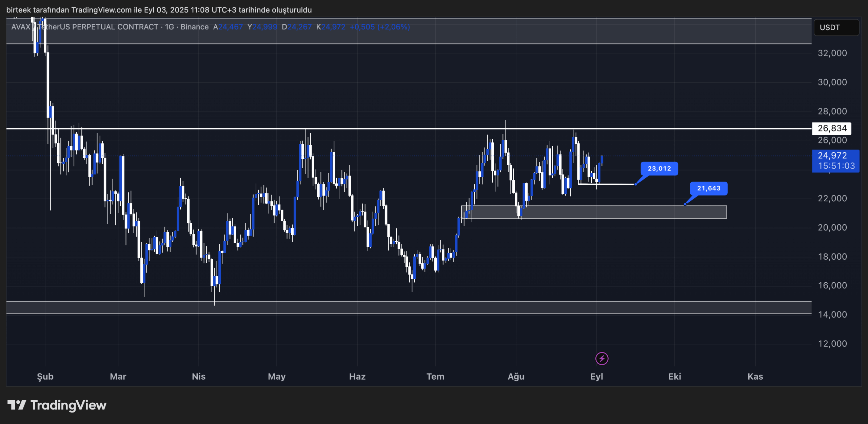Click the 23,012 callout anchor point
This screenshot has width=868, height=424.
tap(635, 184)
